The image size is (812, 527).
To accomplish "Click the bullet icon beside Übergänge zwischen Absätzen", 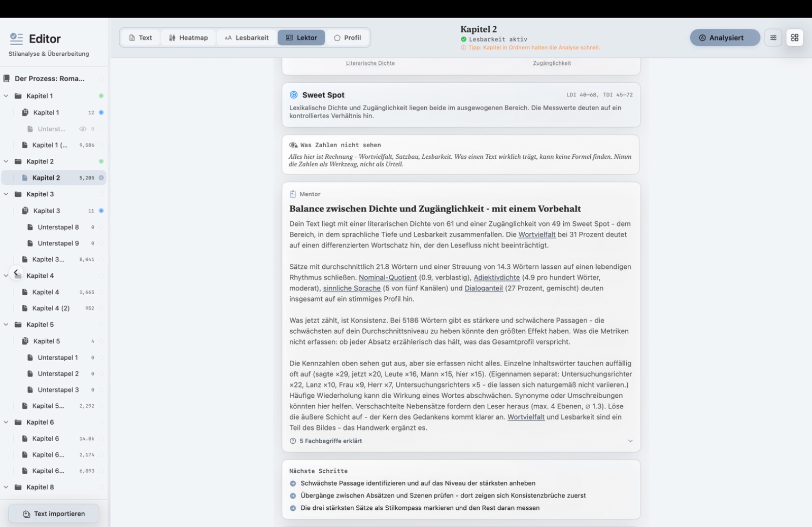I will point(293,496).
